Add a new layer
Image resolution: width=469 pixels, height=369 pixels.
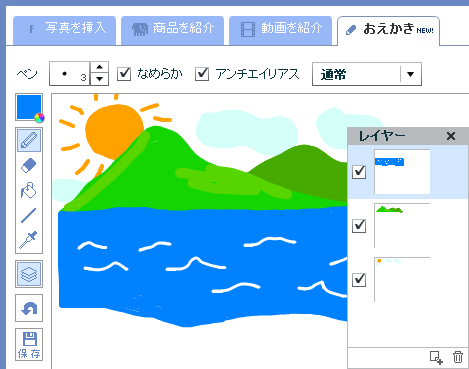[436, 357]
